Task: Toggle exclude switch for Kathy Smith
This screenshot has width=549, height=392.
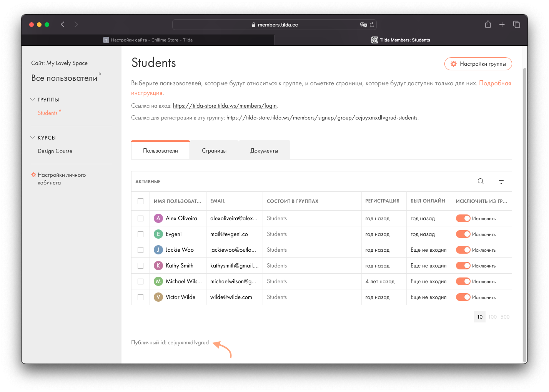Action: point(463,266)
